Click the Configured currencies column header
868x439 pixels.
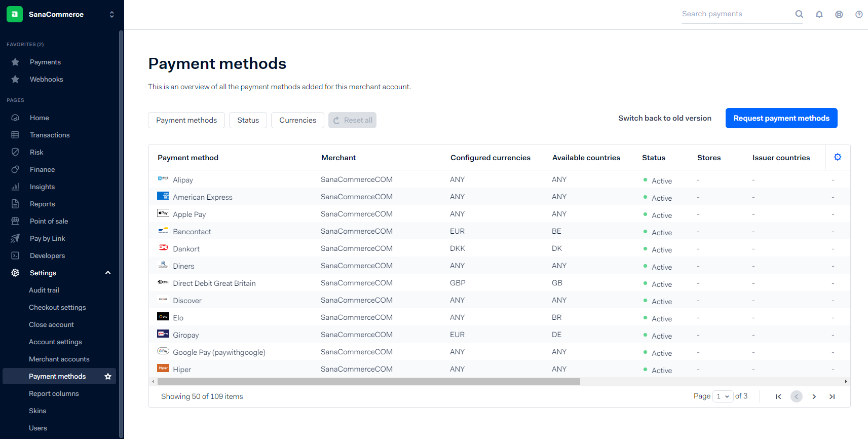point(490,158)
